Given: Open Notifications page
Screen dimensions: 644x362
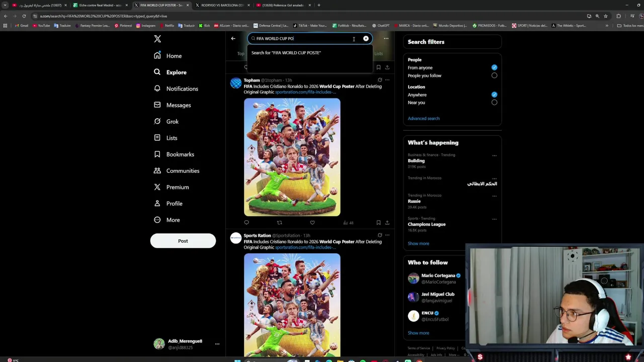Looking at the screenshot, I should point(176,88).
